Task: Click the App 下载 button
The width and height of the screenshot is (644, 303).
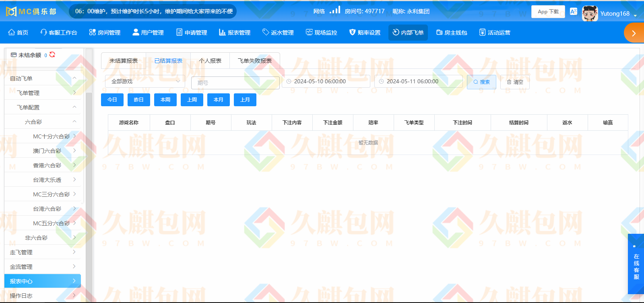Action: (x=548, y=12)
